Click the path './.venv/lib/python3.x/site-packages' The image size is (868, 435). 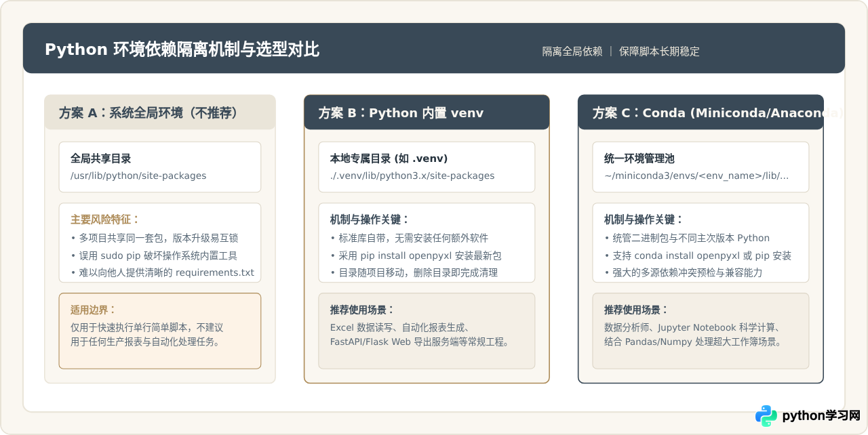tap(412, 175)
